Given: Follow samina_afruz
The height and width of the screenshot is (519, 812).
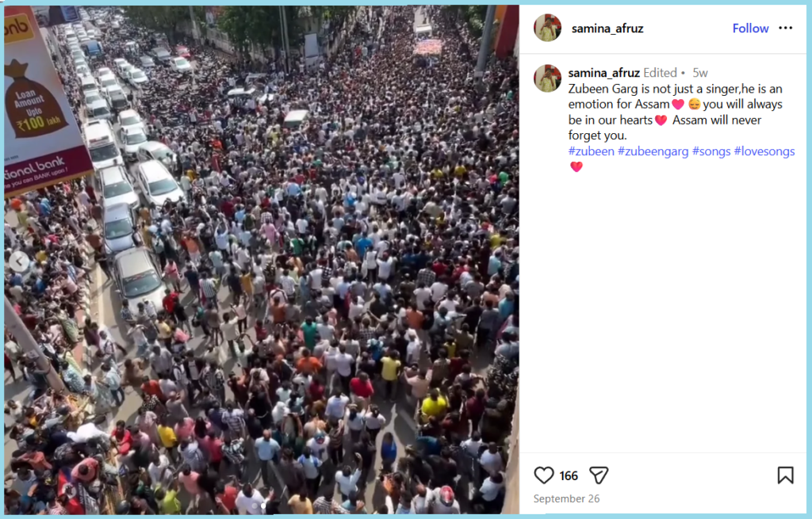Looking at the screenshot, I should coord(750,29).
